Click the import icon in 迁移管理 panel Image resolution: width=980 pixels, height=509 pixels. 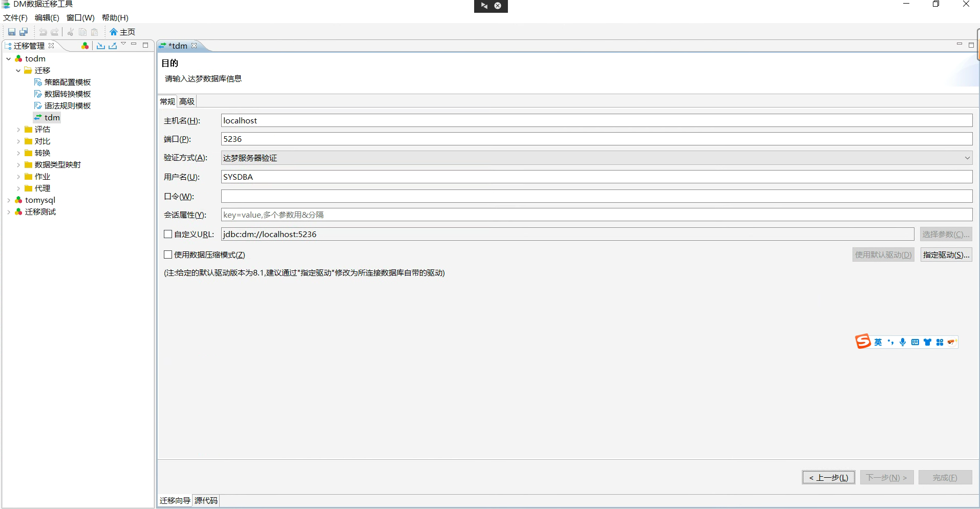[100, 46]
